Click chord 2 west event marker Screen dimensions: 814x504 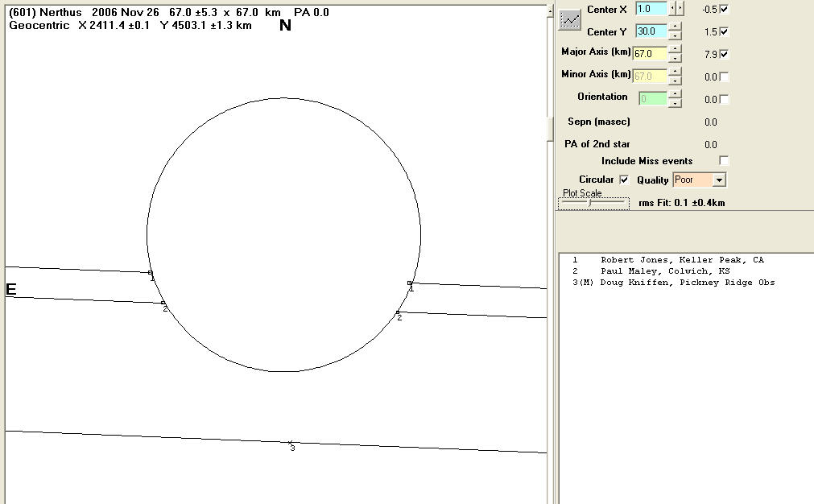pyautogui.click(x=398, y=312)
